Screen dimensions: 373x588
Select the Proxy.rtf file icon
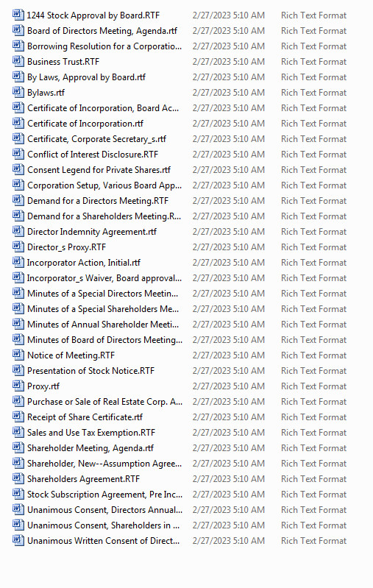18,386
